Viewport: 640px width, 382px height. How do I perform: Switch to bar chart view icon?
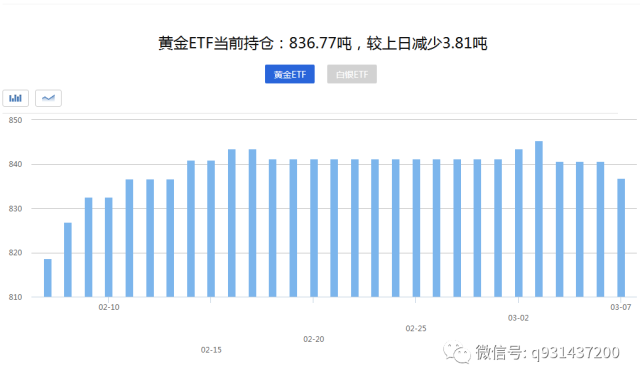[x=16, y=98]
